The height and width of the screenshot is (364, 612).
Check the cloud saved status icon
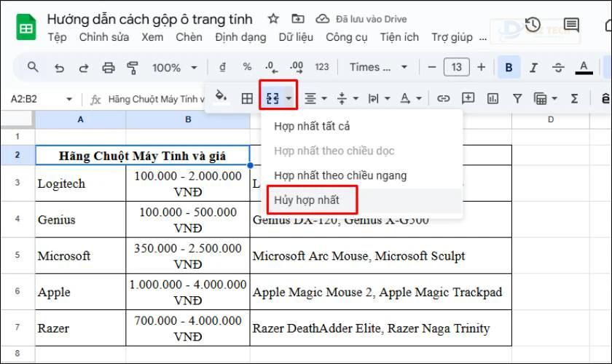[x=322, y=19]
